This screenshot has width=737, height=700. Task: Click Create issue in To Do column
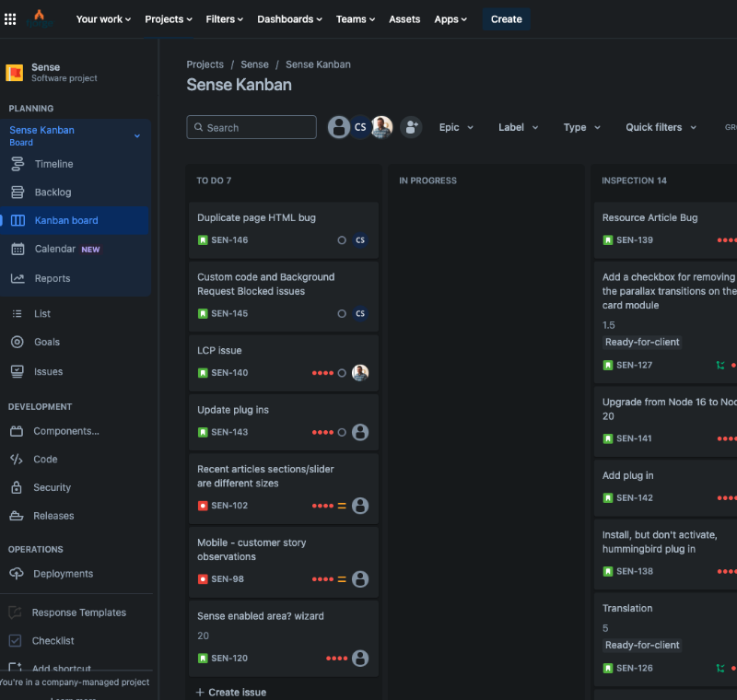coord(231,692)
